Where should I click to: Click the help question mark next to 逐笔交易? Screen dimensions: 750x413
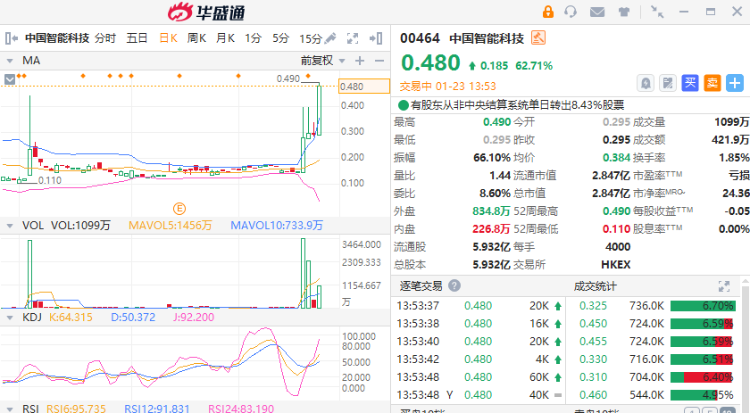[454, 286]
